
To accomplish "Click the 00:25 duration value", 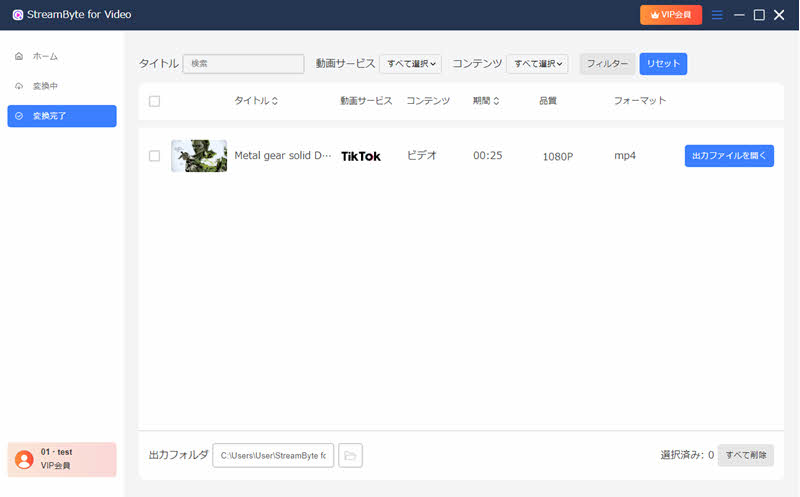I will click(x=487, y=155).
